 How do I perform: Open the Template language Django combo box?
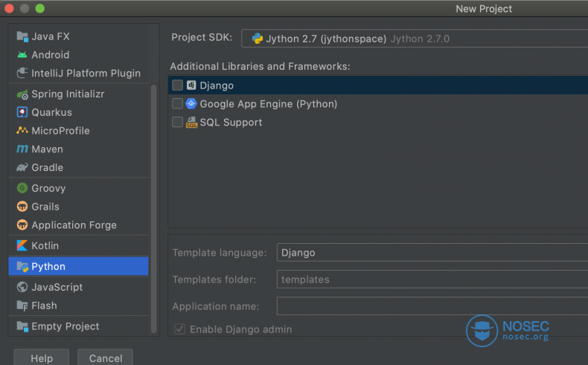432,253
